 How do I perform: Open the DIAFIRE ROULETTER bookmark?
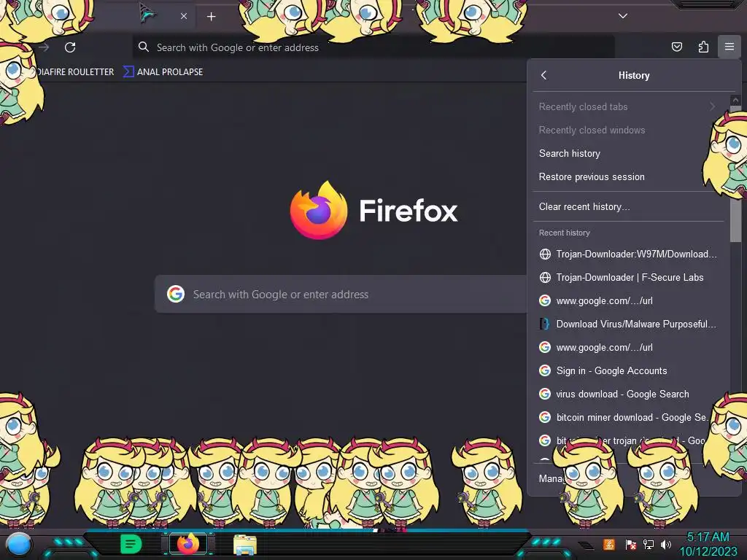click(75, 72)
